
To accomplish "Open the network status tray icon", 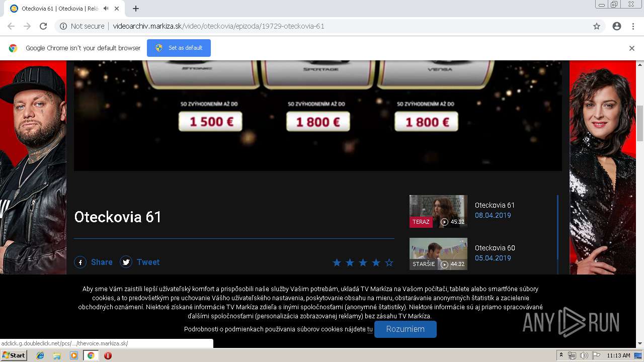I will tap(572, 355).
